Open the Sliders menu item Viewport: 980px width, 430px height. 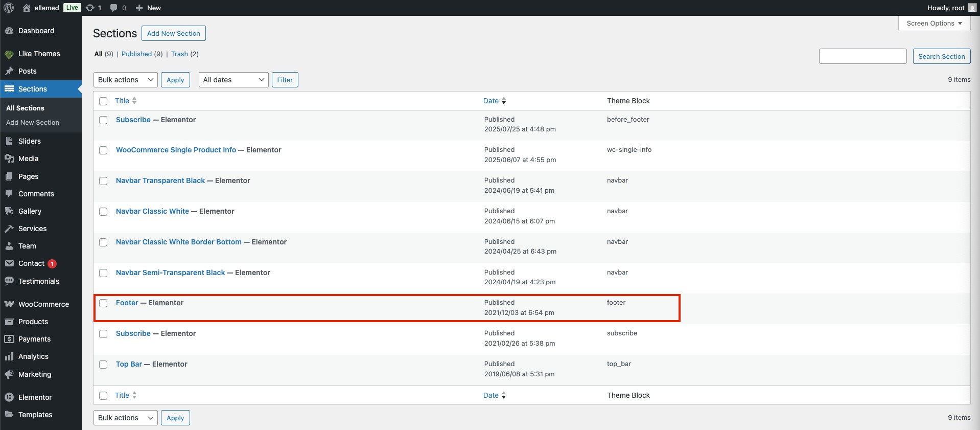click(29, 141)
